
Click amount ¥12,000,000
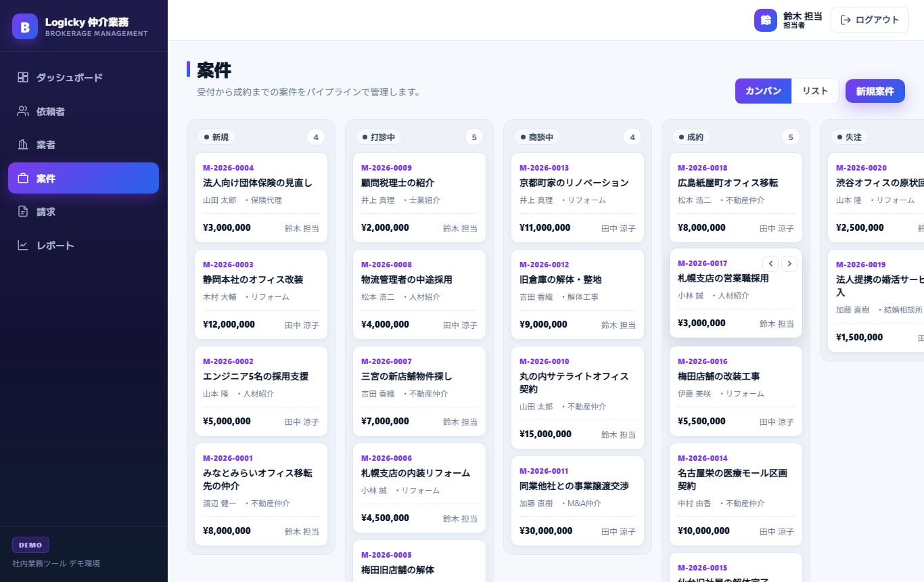[x=229, y=324]
